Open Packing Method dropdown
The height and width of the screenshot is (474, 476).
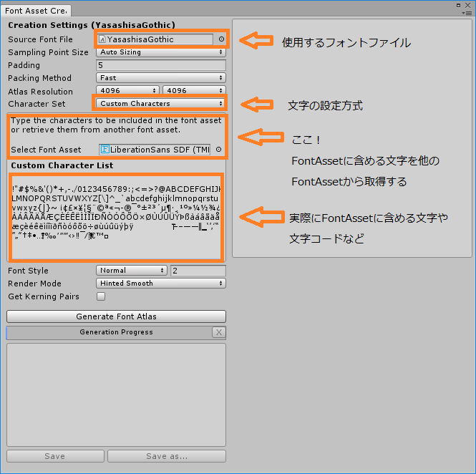(161, 78)
